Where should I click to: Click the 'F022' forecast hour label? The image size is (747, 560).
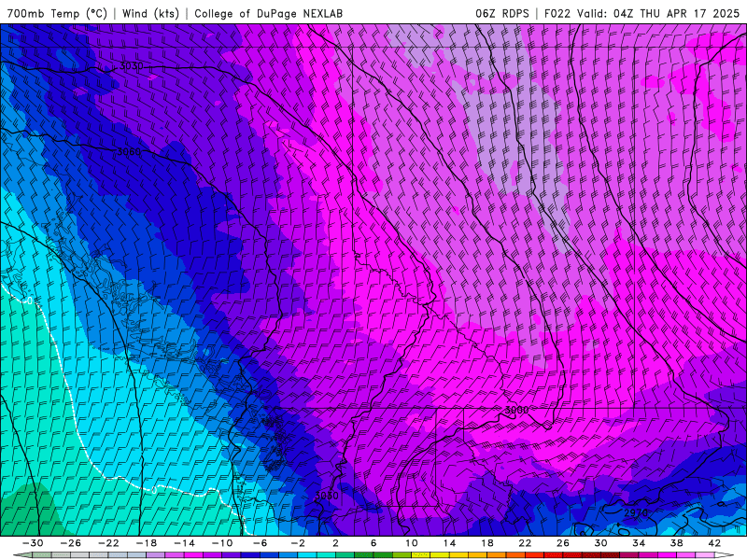click(557, 13)
